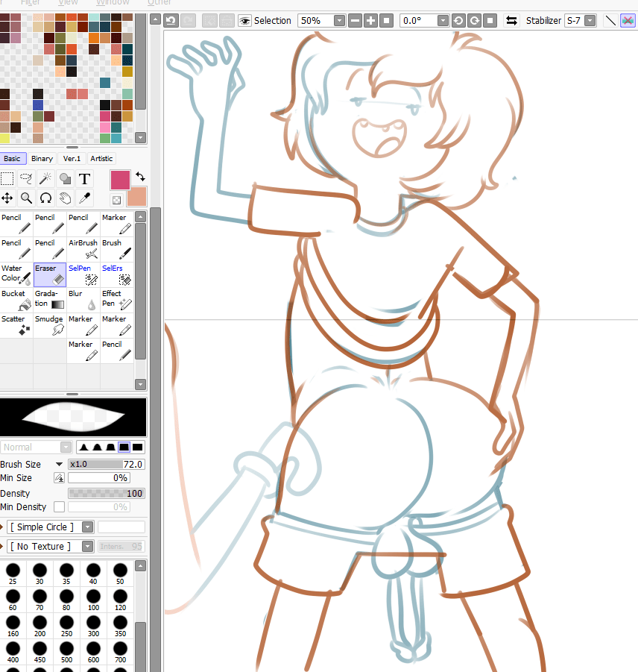Click the zoom-in plus button
This screenshot has height=672, width=638.
(x=370, y=20)
